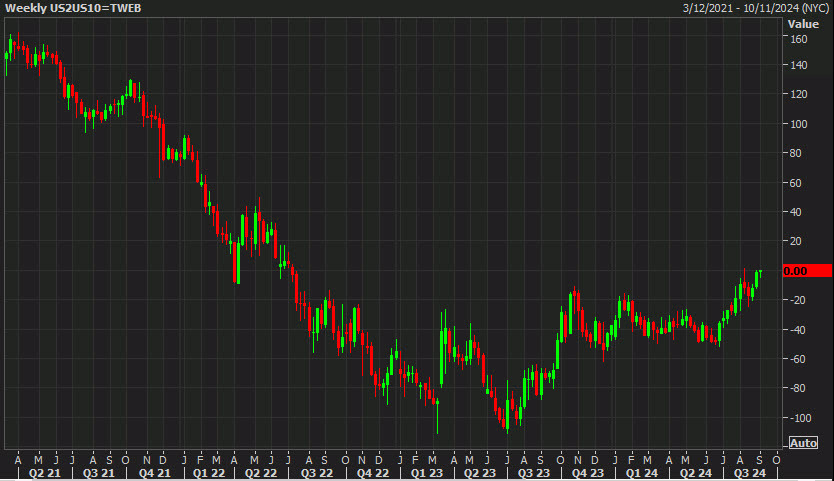Viewport: 834px width, 481px height.
Task: Click the 'Q2 23' quarter label
Action: [x=479, y=473]
